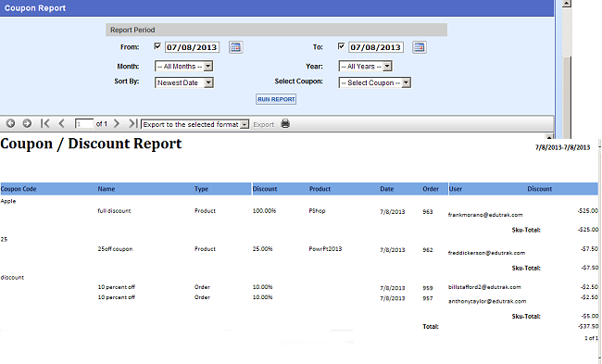The width and height of the screenshot is (602, 364).
Task: Click freddickerson@edutrak.com user email
Action: click(486, 253)
